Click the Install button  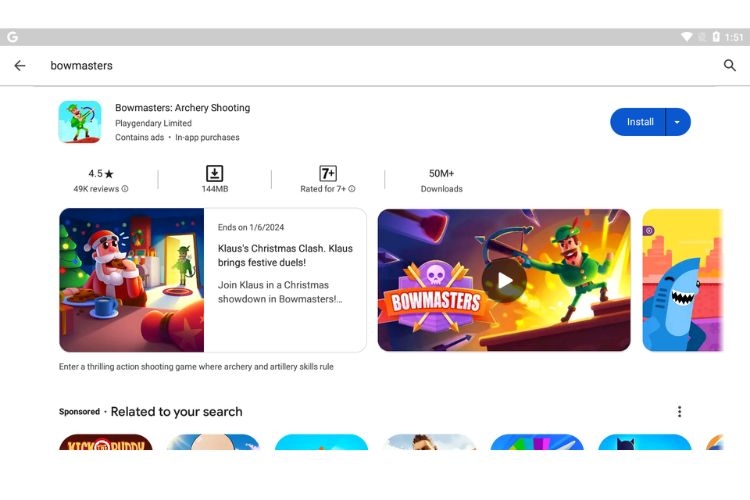640,122
